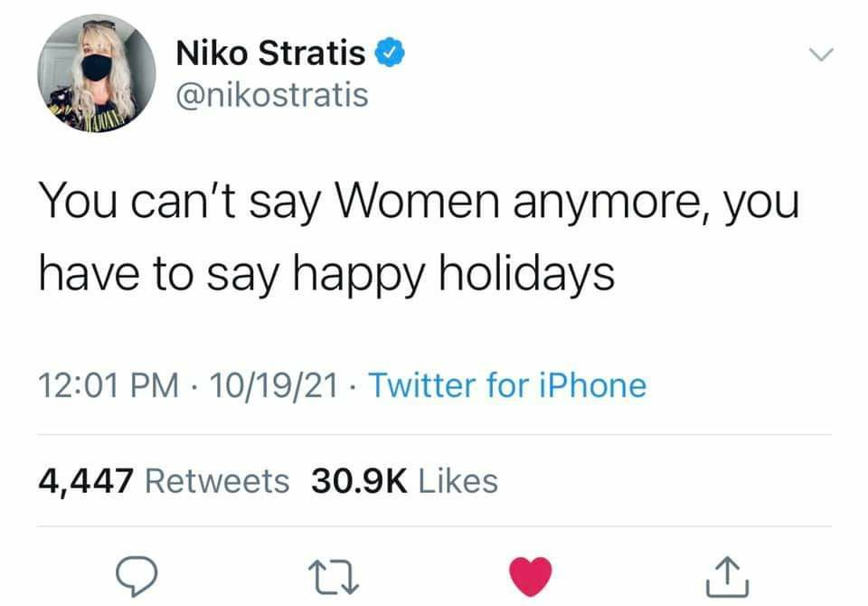
Task: Retweet this tweet using the arrows icon
Action: [x=341, y=573]
